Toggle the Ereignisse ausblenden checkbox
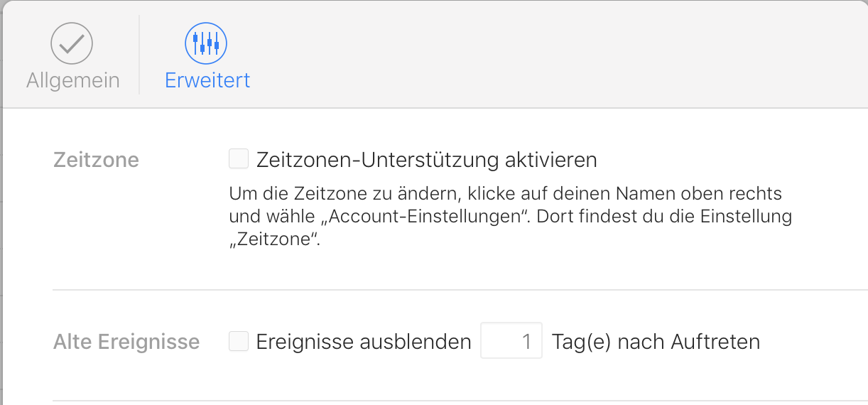 tap(239, 342)
